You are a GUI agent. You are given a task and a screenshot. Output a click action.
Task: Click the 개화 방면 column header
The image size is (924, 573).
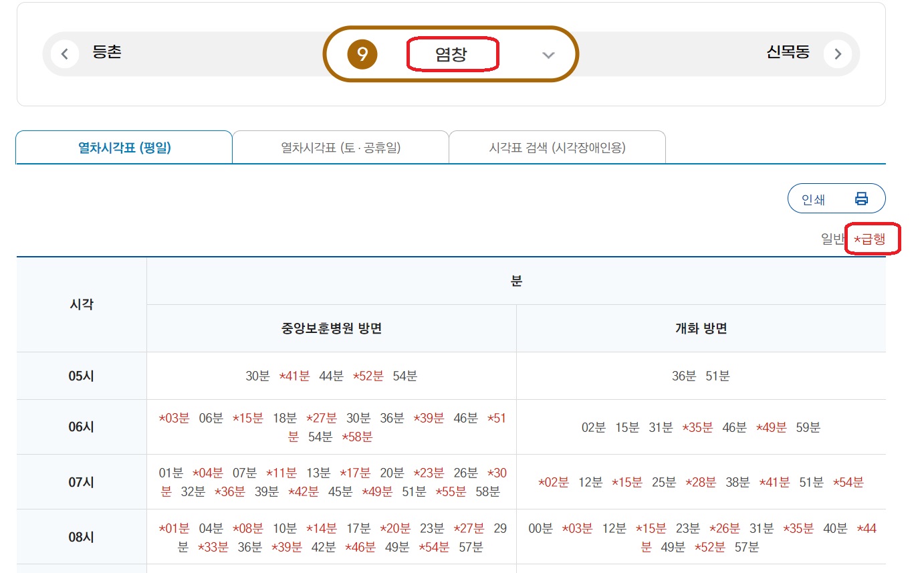tap(701, 328)
